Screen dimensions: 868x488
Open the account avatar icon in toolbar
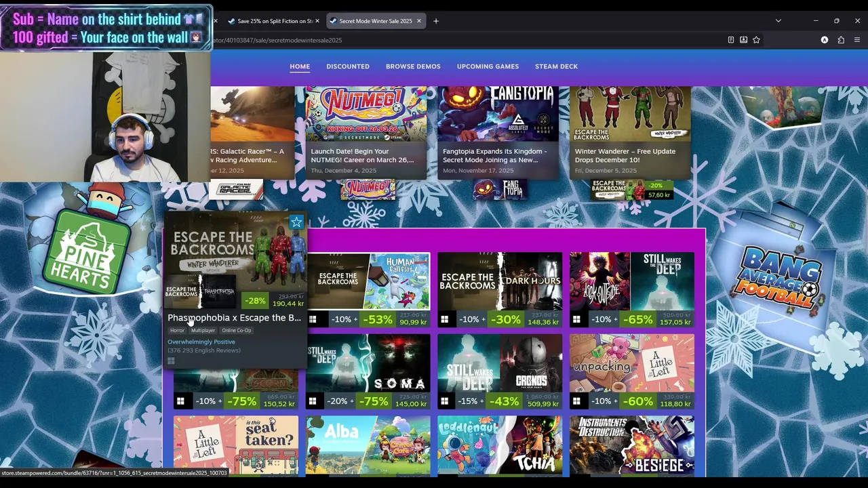click(x=825, y=40)
